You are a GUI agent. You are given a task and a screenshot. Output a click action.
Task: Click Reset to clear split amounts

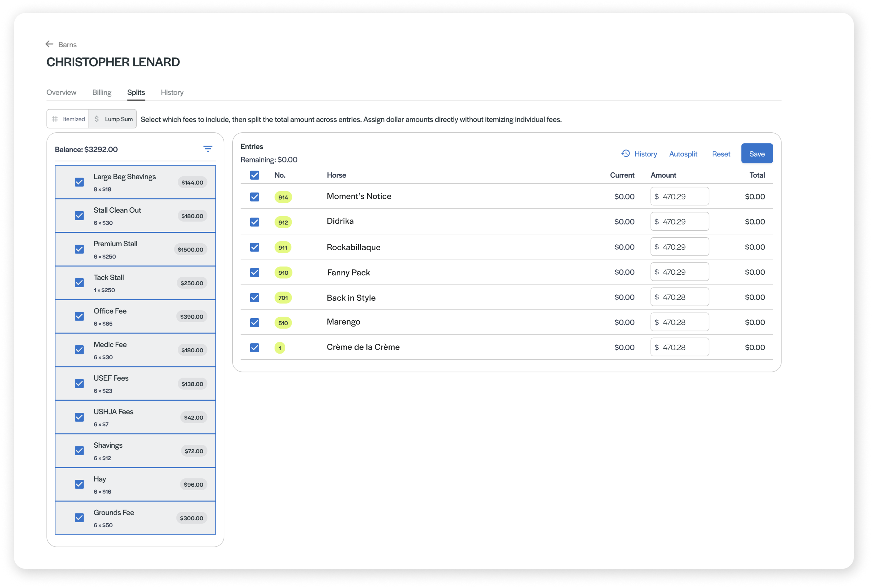pyautogui.click(x=721, y=154)
